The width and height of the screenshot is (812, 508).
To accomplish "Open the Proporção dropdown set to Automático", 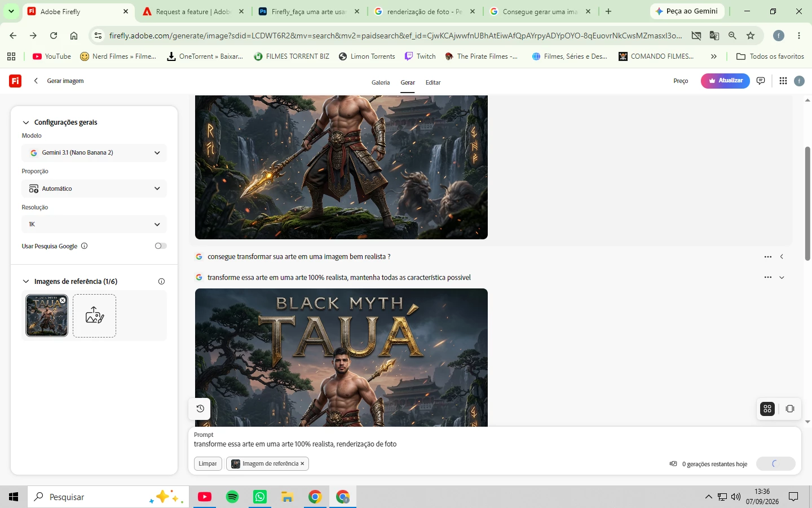I will point(94,189).
